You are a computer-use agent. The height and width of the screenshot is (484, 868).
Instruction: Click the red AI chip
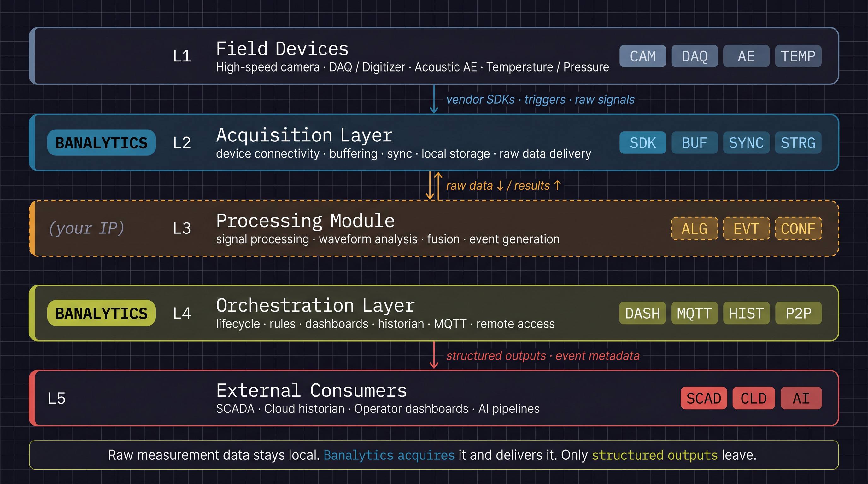pyautogui.click(x=801, y=398)
